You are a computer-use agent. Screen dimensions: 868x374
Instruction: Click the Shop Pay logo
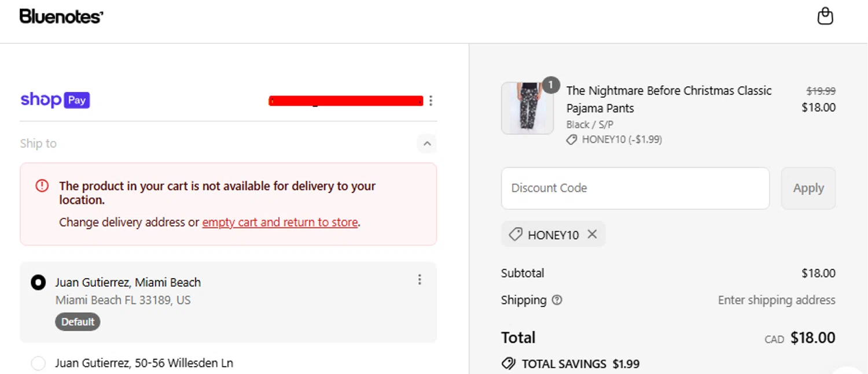(55, 100)
